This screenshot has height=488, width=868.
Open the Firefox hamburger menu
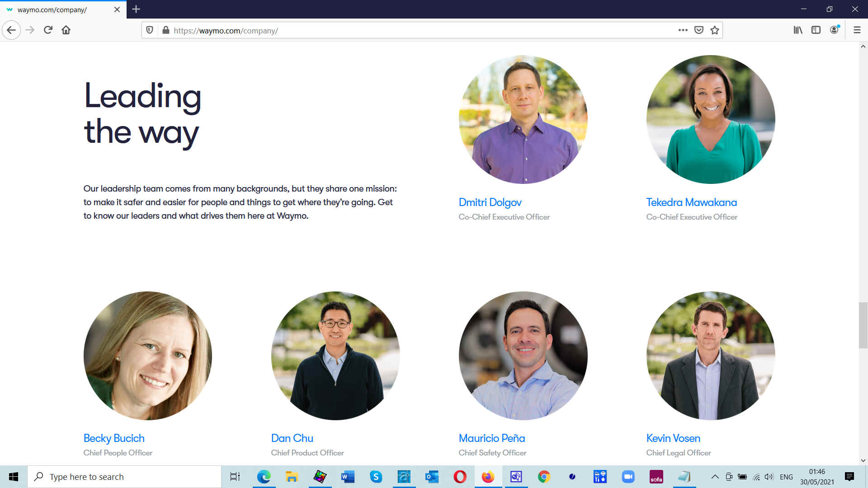tap(857, 30)
